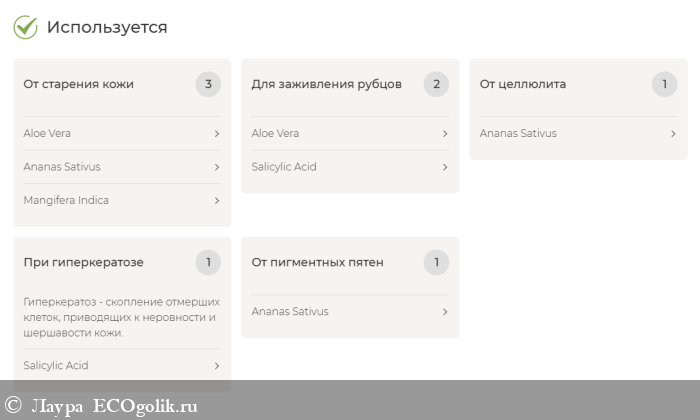
Task: Open Salicylic Acid arrow in При гиперкератозе
Action: coord(216,366)
